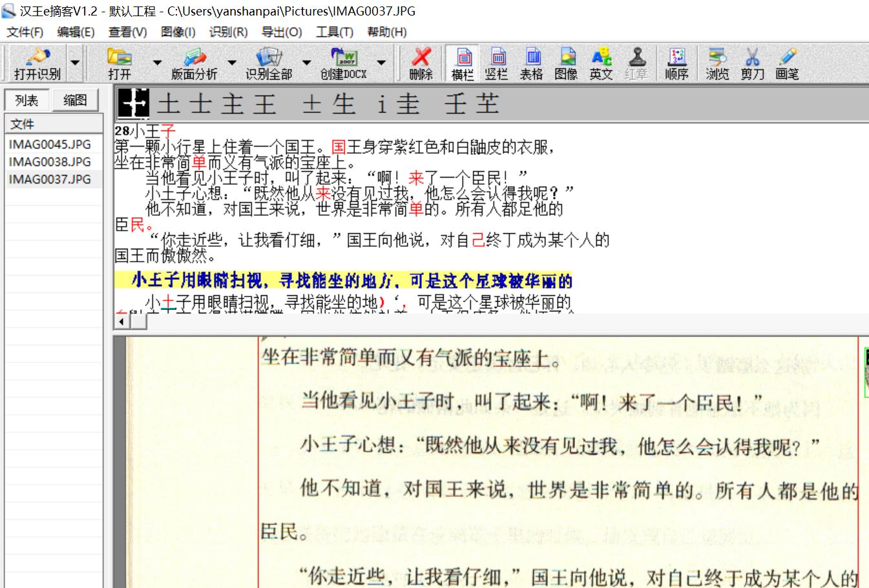Image resolution: width=869 pixels, height=588 pixels.
Task: Expand the 版面分析 dropdown options
Action: [x=233, y=63]
